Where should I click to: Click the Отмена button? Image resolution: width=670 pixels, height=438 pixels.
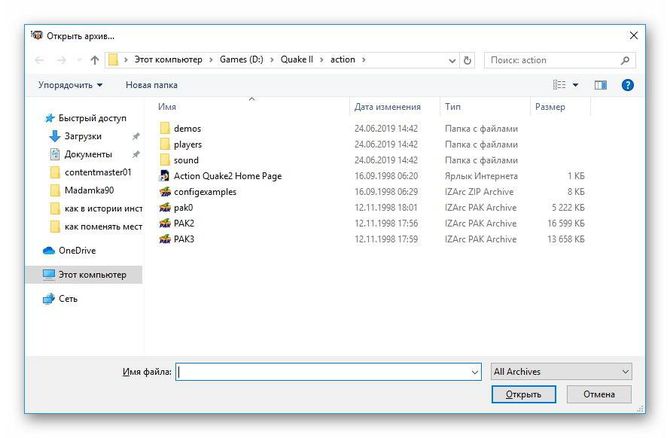pyautogui.click(x=599, y=394)
